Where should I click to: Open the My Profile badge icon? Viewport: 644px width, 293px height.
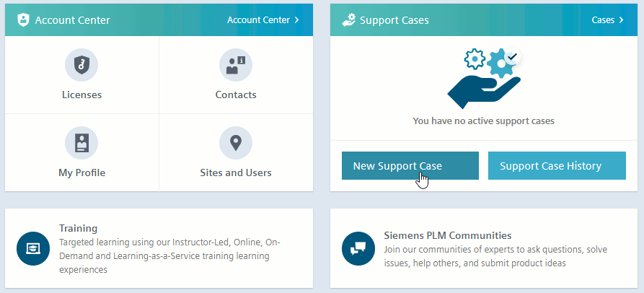pyautogui.click(x=81, y=143)
